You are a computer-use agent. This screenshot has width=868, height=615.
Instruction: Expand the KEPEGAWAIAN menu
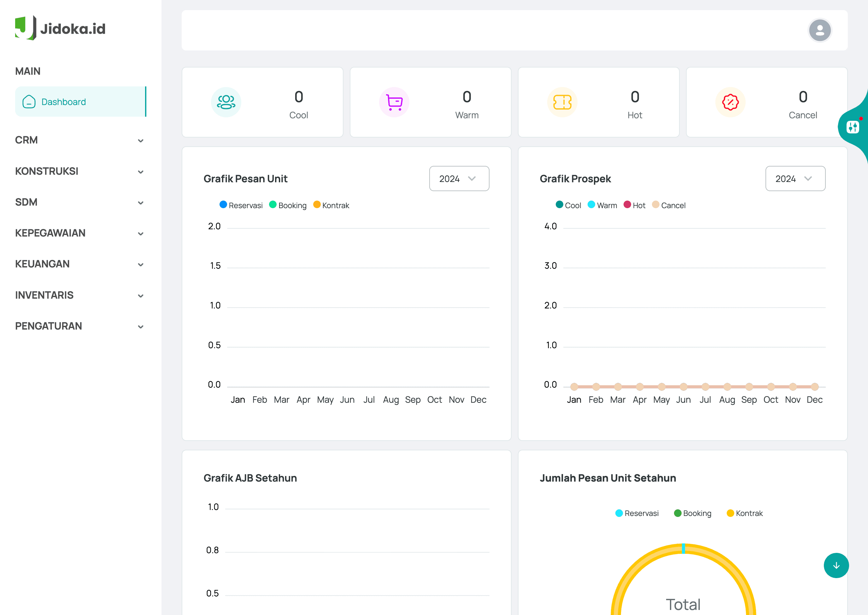(x=80, y=233)
